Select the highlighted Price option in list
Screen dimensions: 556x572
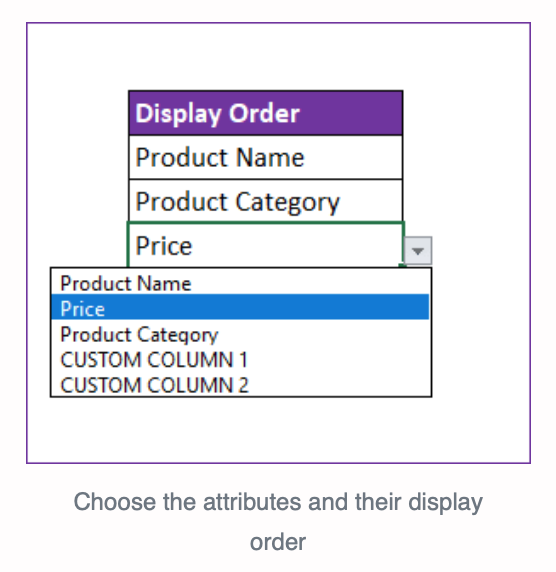pyautogui.click(x=240, y=307)
